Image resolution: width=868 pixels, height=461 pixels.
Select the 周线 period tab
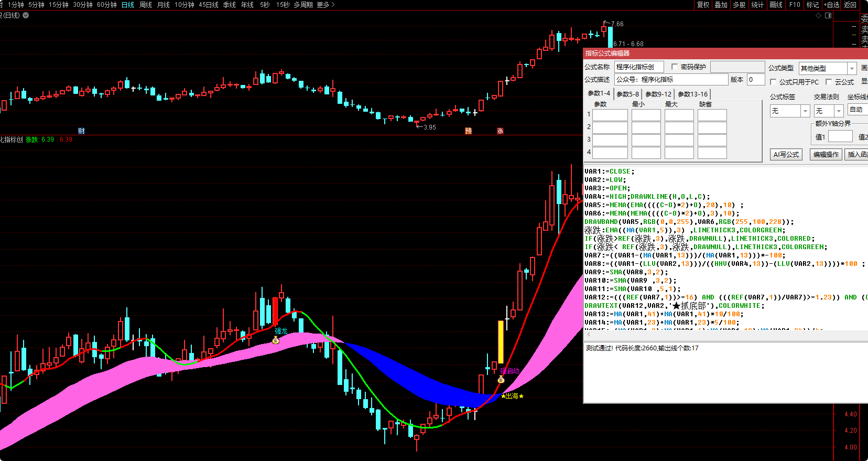[146, 5]
